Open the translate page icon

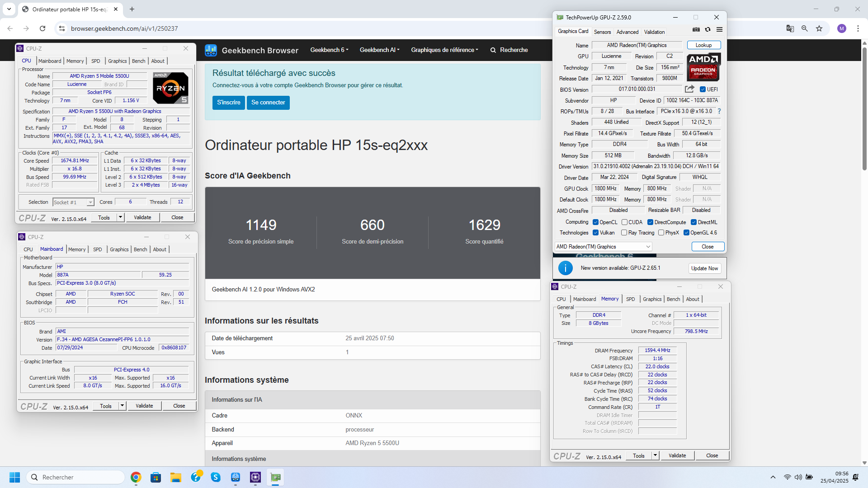click(790, 28)
